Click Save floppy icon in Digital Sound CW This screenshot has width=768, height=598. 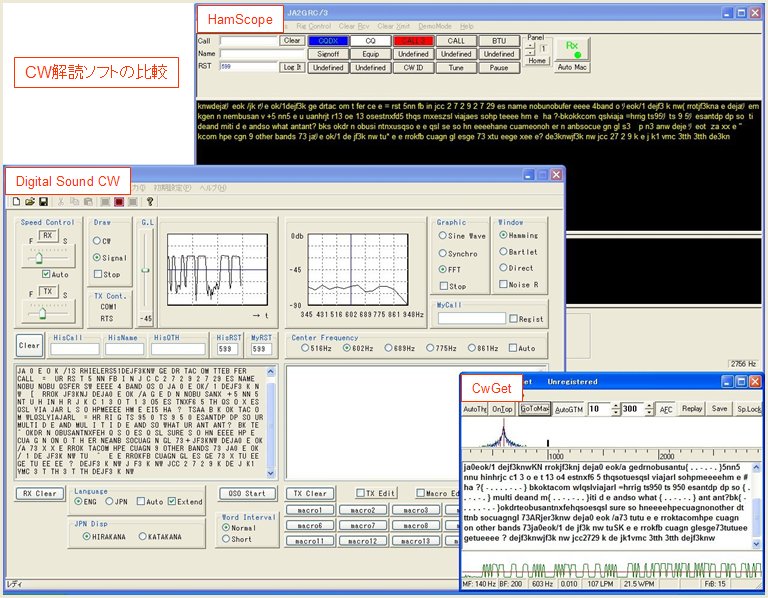coord(43,201)
